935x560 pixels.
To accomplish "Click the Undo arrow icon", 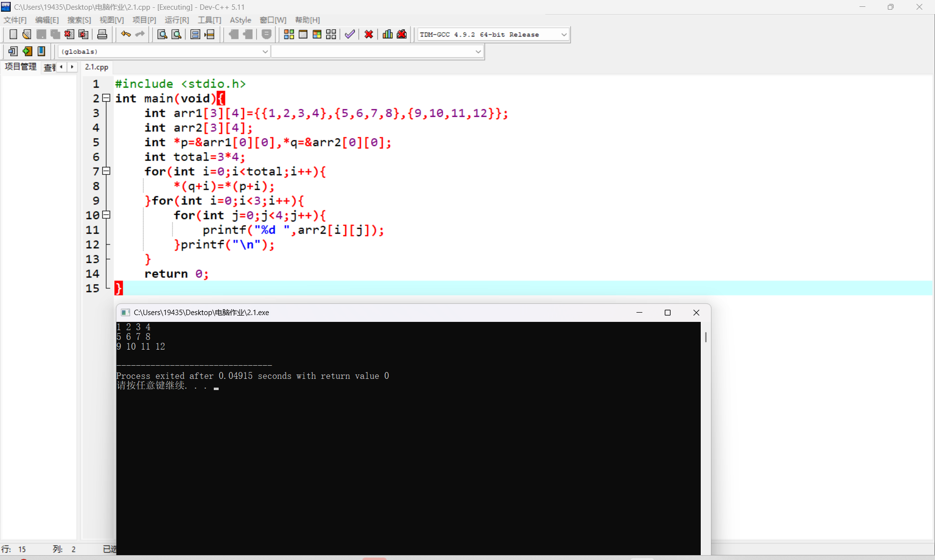I will click(x=126, y=35).
